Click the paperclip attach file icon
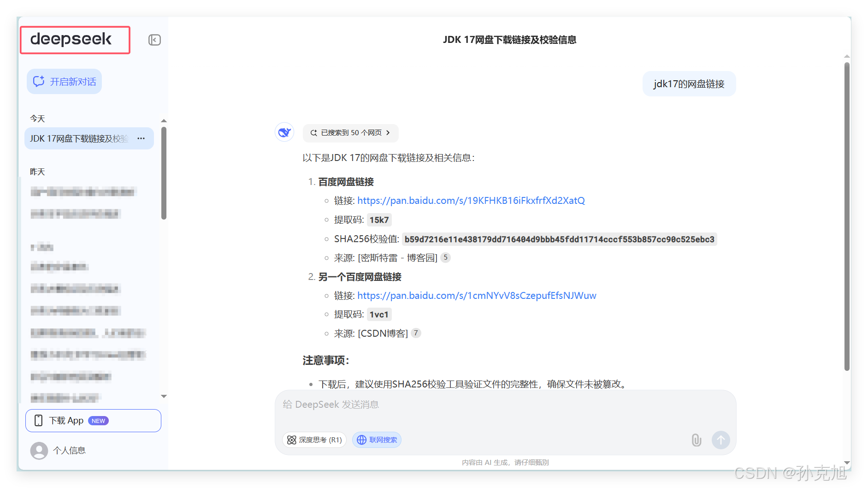Viewport: 868px width, 488px height. coord(697,440)
